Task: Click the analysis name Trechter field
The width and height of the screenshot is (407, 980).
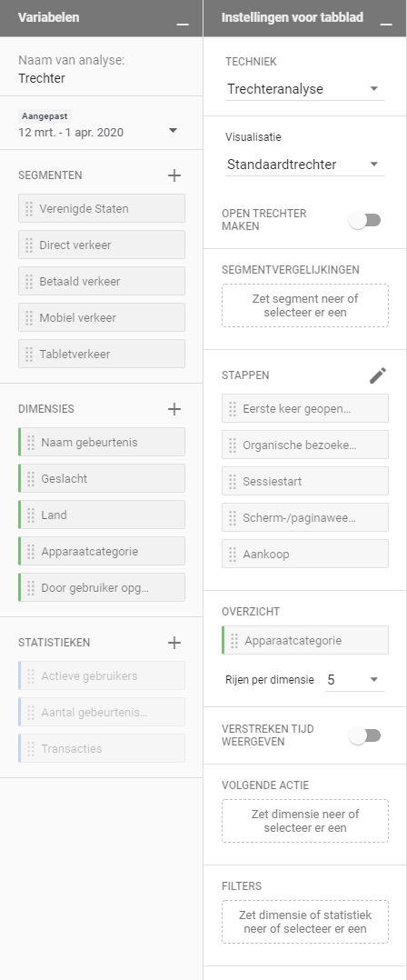Action: click(x=42, y=78)
